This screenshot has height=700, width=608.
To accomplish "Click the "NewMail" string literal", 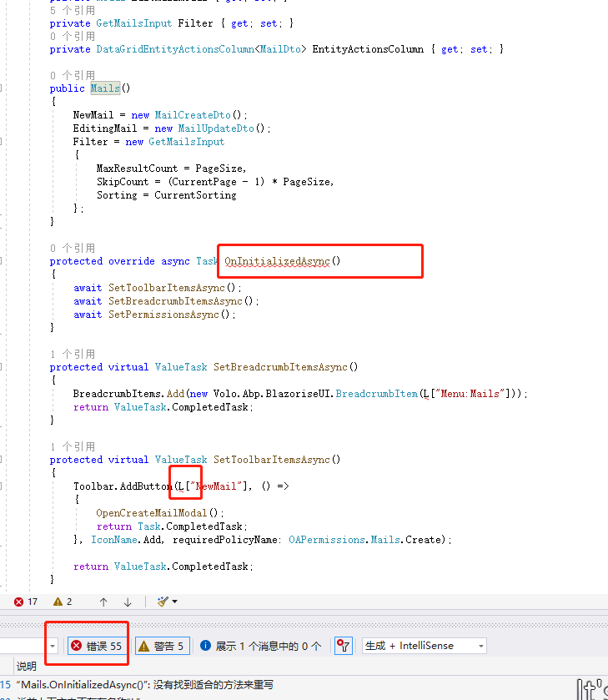I will pyautogui.click(x=216, y=486).
